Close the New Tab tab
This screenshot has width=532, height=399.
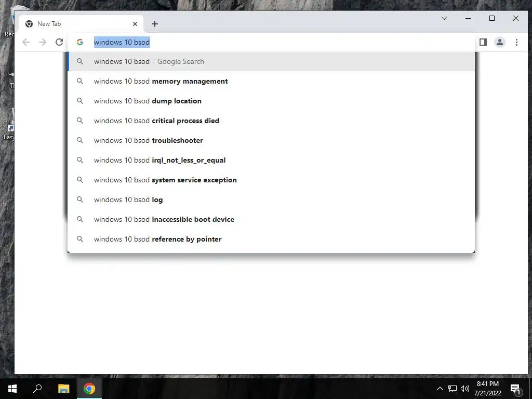click(x=135, y=24)
